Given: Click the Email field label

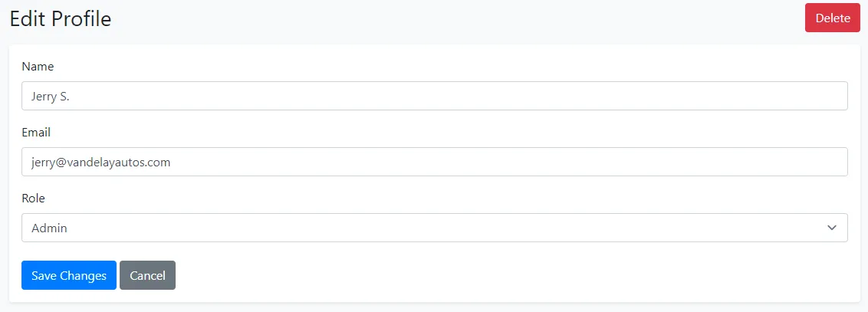Looking at the screenshot, I should [36, 133].
